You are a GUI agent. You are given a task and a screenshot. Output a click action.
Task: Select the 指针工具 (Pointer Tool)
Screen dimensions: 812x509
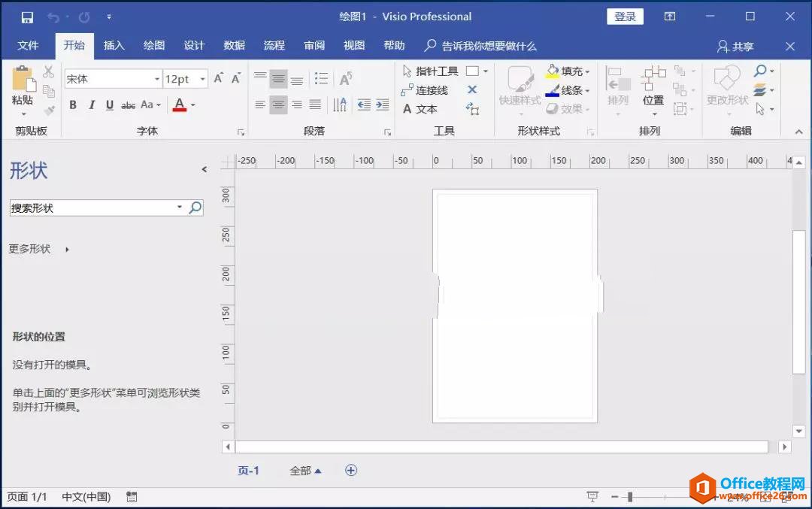tap(435, 70)
